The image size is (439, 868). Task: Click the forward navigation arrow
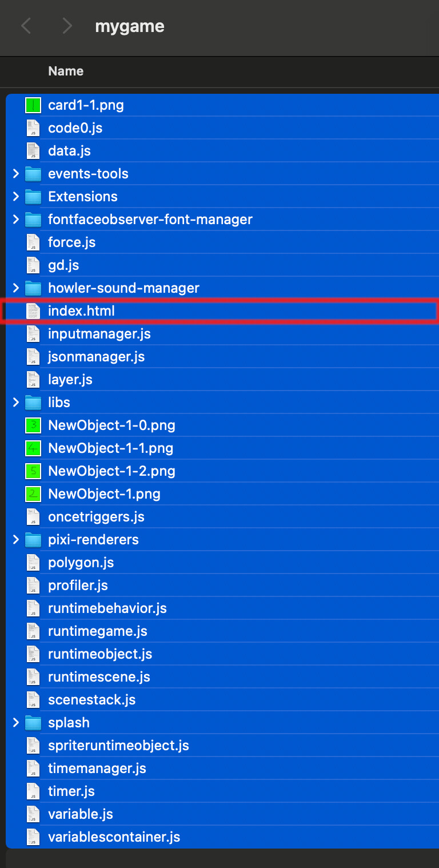[x=67, y=26]
